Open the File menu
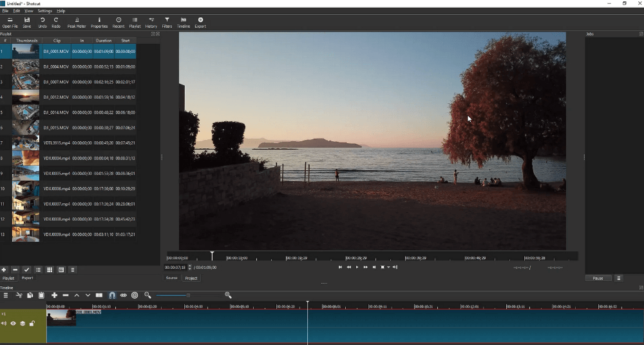This screenshot has width=644, height=345. coord(5,11)
